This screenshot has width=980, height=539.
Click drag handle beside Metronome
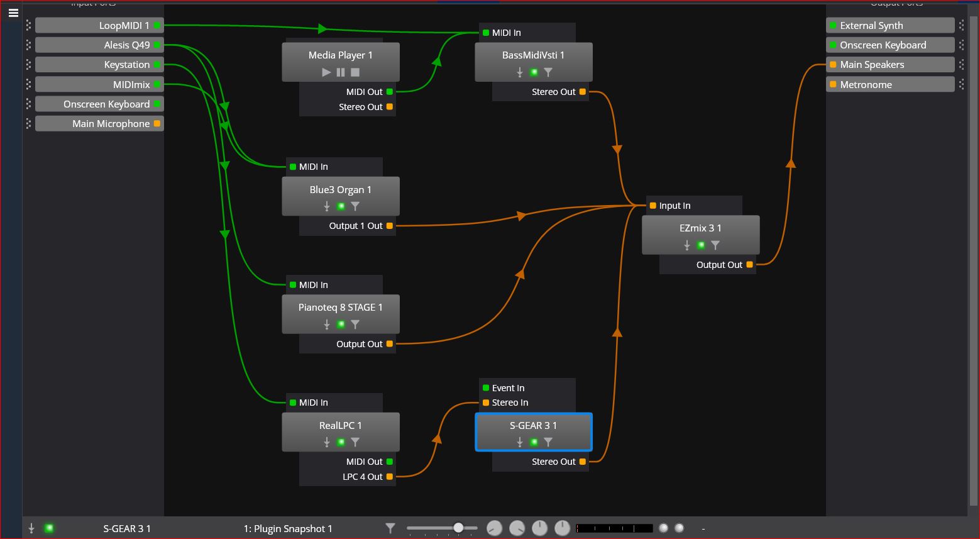[961, 84]
